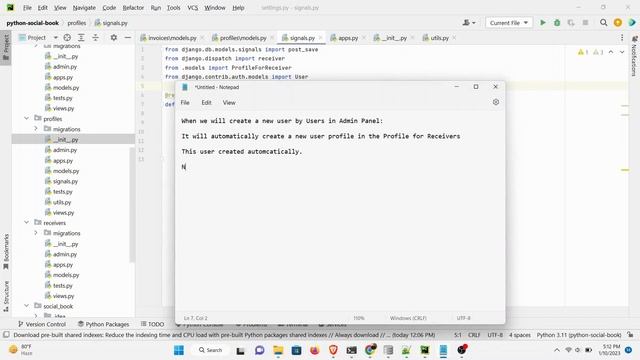Close the signals.py editor tab
The image size is (640, 360).
pos(320,38)
